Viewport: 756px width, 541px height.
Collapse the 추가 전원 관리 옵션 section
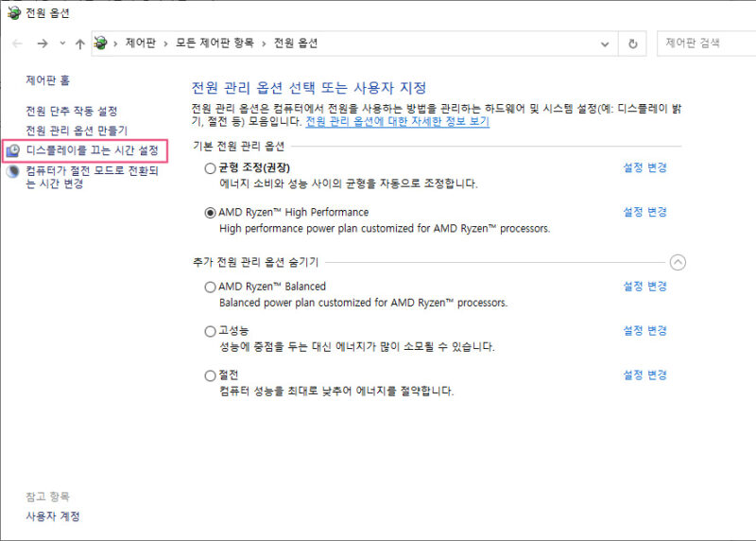[x=677, y=263]
